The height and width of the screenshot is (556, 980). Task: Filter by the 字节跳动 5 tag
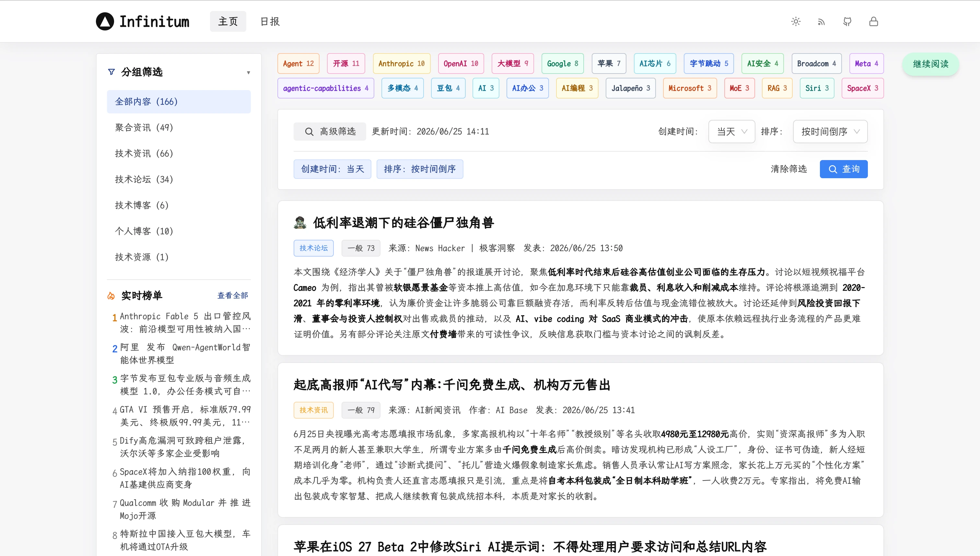coord(709,64)
